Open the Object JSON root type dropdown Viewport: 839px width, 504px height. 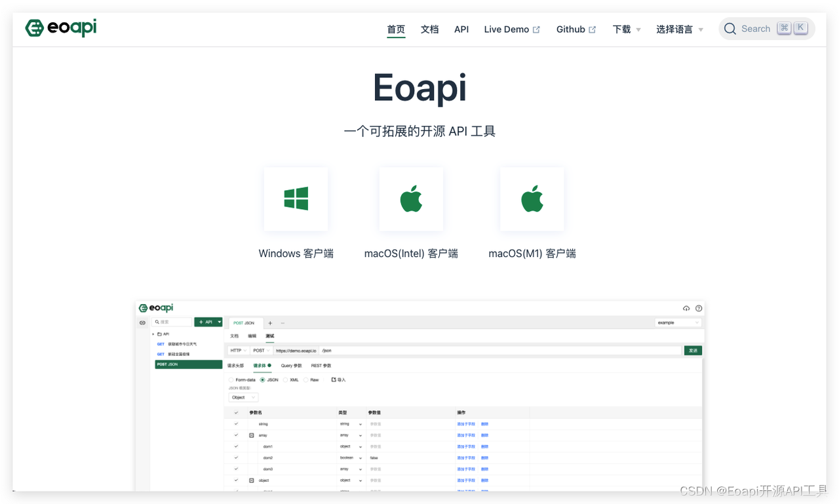243,397
